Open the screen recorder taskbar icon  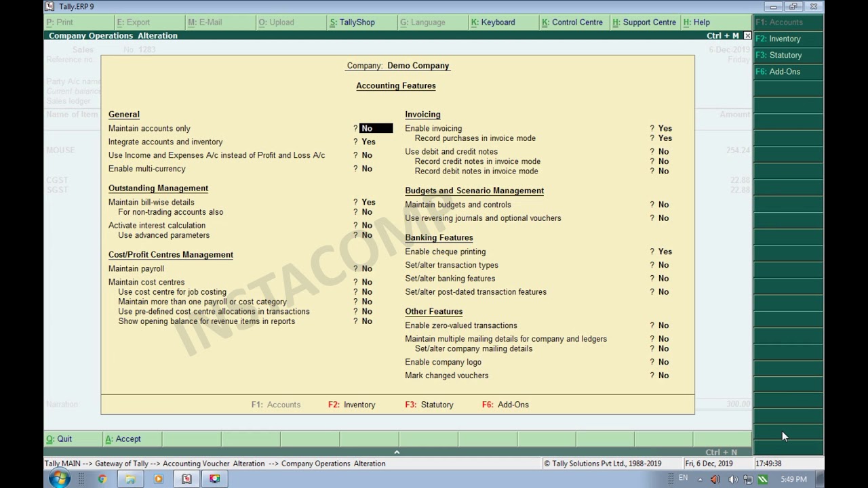pos(215,479)
